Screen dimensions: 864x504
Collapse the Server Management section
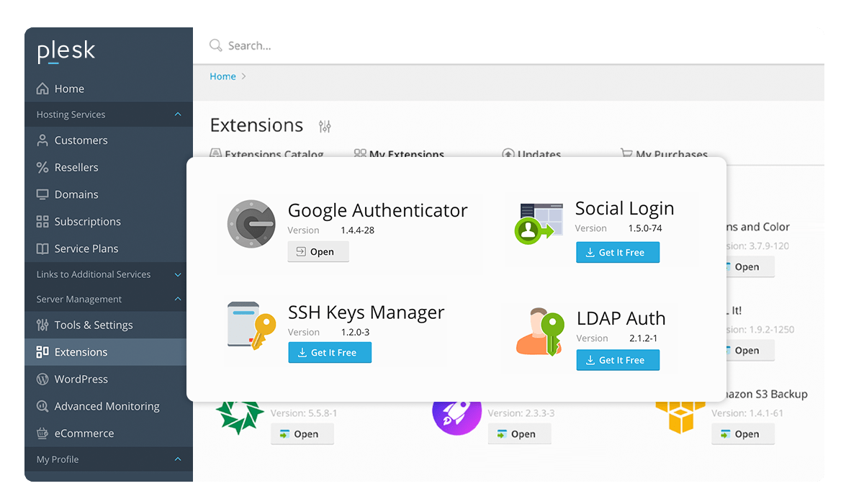178,299
